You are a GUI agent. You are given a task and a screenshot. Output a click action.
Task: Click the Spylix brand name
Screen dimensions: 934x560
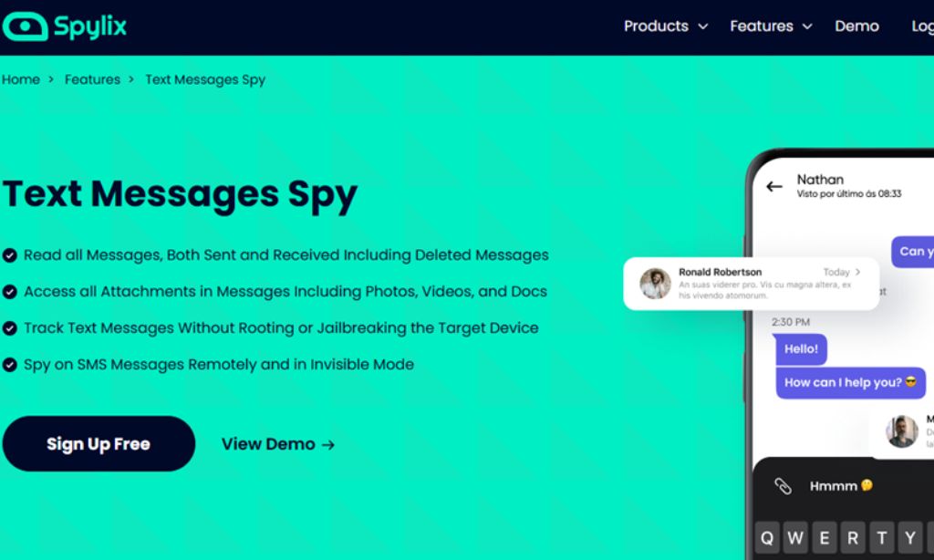(x=90, y=26)
